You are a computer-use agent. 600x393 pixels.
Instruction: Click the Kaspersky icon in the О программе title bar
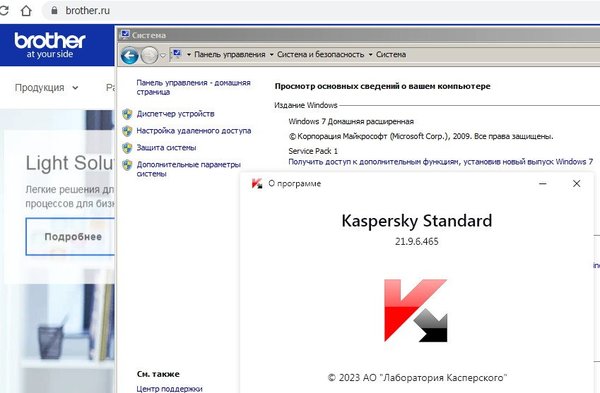[x=257, y=184]
